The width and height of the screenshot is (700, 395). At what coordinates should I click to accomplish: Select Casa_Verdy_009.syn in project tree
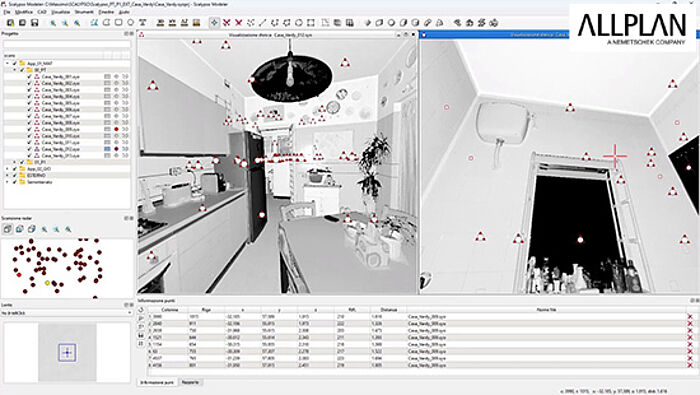point(60,129)
